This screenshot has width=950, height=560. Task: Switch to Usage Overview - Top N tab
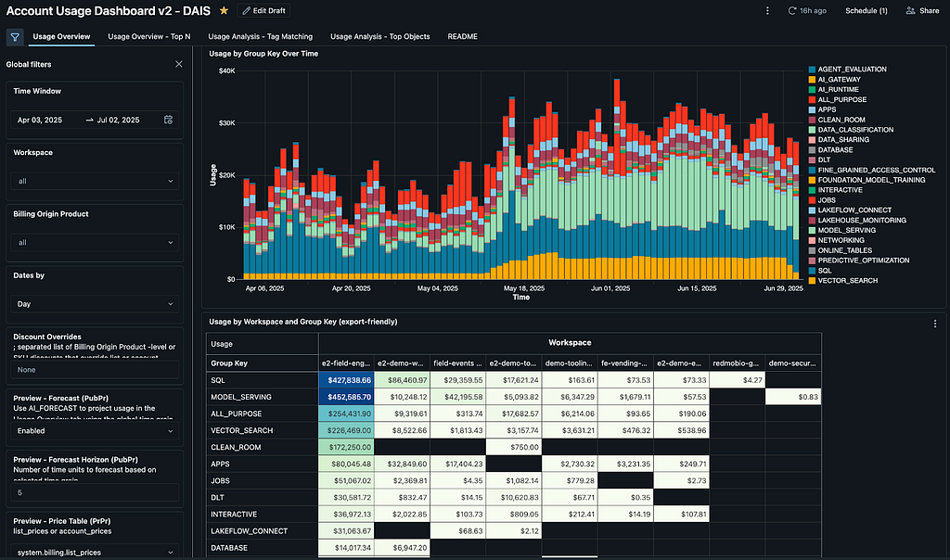[x=149, y=37]
